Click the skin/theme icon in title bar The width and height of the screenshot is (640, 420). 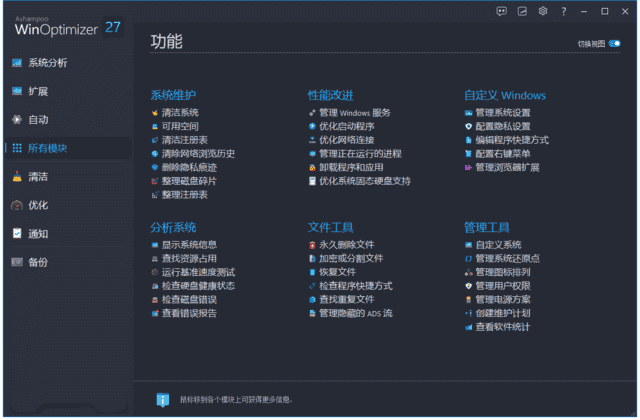click(x=522, y=11)
